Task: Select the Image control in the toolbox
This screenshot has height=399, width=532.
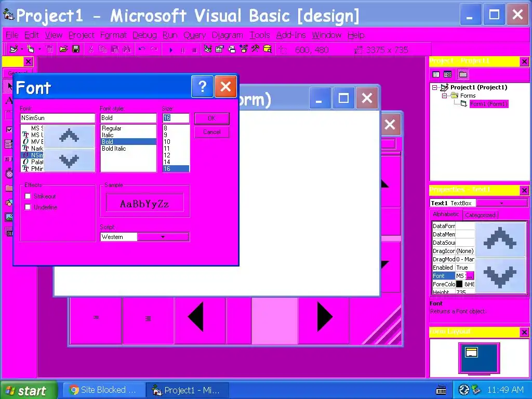Action: point(9,218)
